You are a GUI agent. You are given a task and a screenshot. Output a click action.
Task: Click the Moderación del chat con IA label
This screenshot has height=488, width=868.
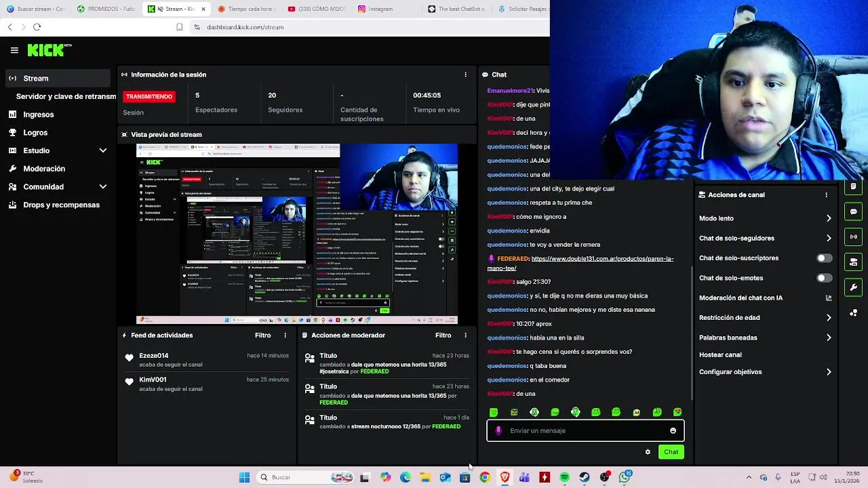pyautogui.click(x=741, y=298)
